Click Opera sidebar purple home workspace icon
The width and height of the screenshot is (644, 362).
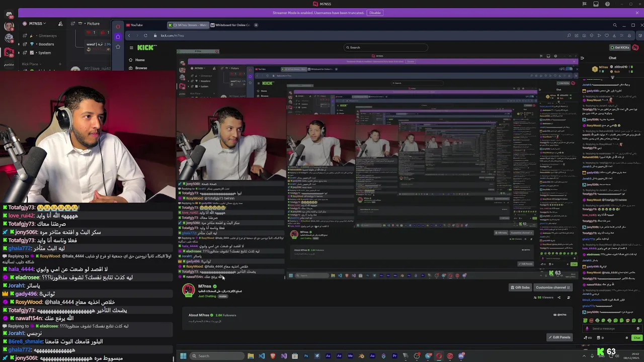click(x=118, y=36)
